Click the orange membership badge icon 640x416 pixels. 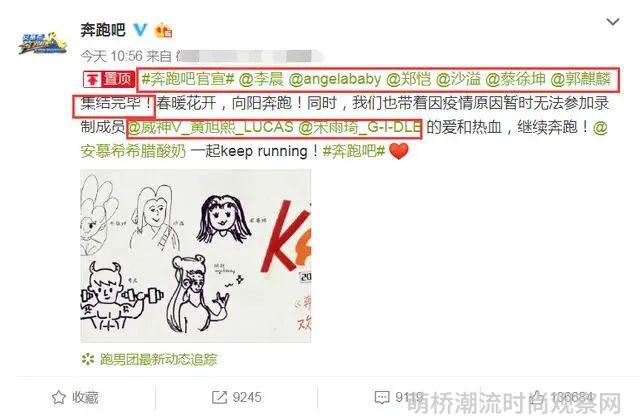[163, 30]
